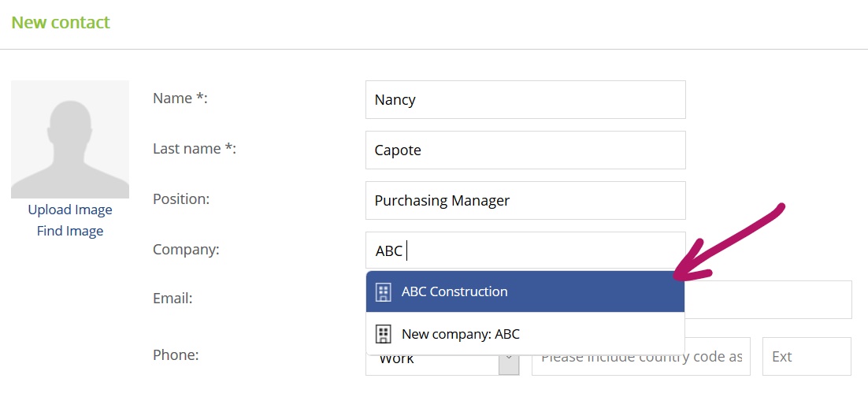The image size is (868, 397).
Task: Open the Find Image link
Action: tap(70, 231)
